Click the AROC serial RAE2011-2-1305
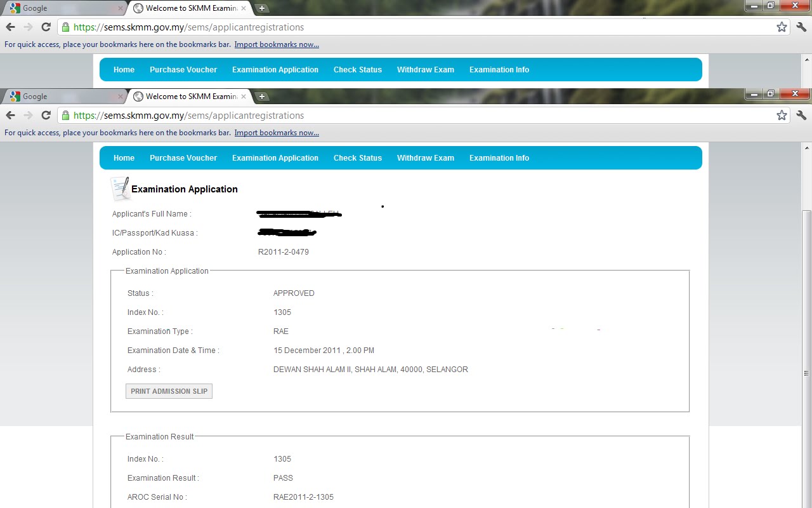Screen dimensions: 812x508 [x=303, y=497]
